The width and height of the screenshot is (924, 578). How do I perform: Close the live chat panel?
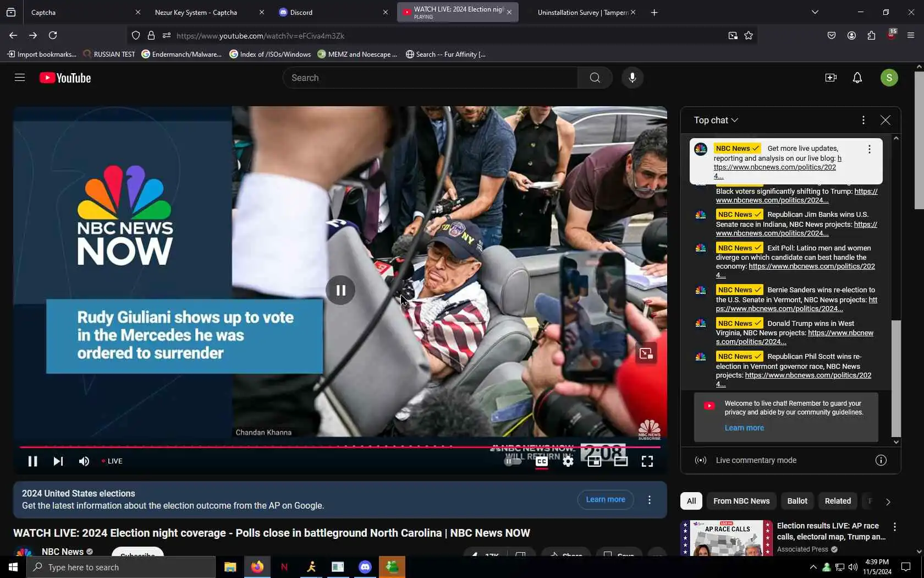[885, 120]
